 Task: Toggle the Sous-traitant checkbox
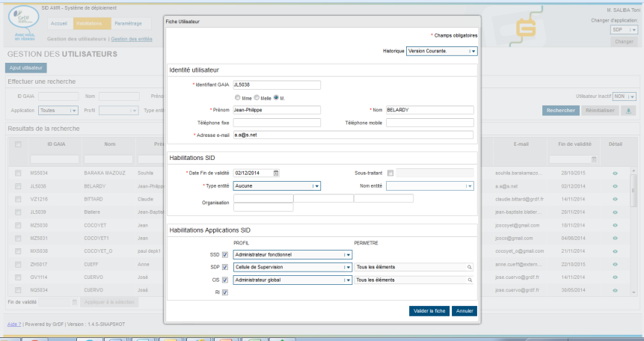tap(390, 173)
